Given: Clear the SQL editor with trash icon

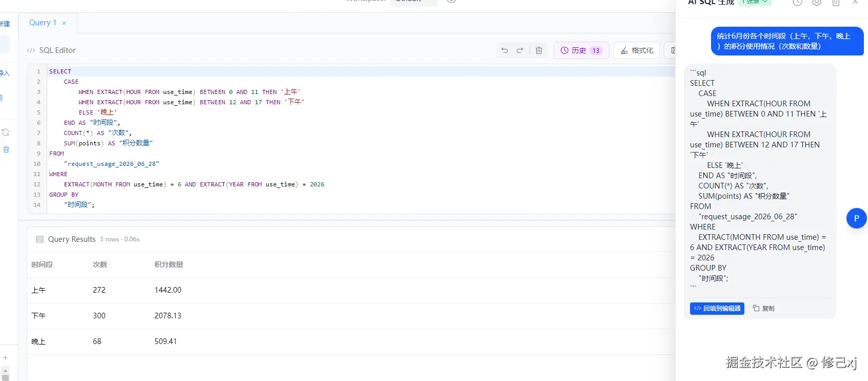Looking at the screenshot, I should point(539,50).
